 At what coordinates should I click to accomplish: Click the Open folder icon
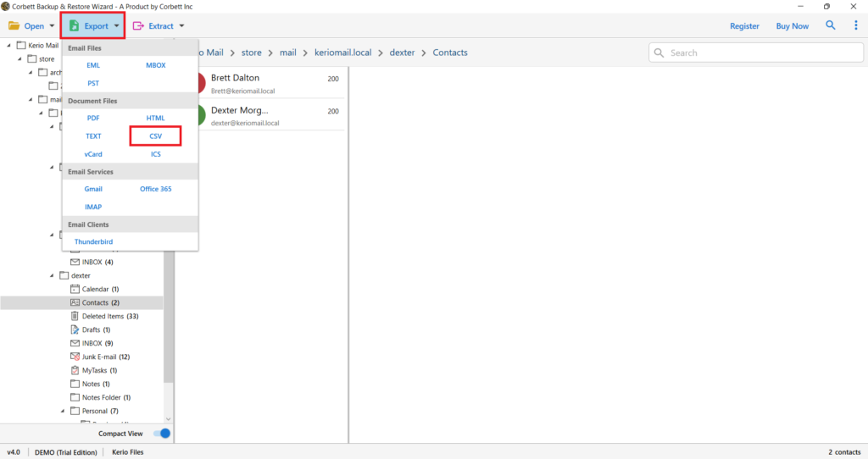[14, 26]
